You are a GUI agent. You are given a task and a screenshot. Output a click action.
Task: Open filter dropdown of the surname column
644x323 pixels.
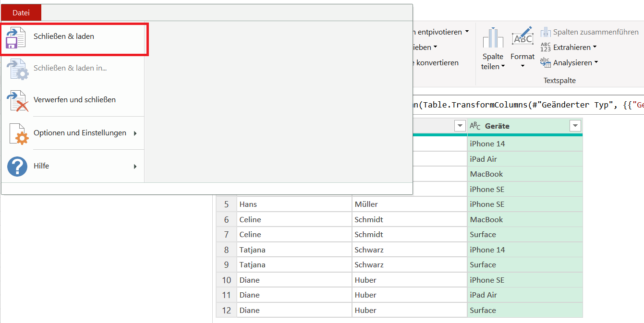(460, 126)
